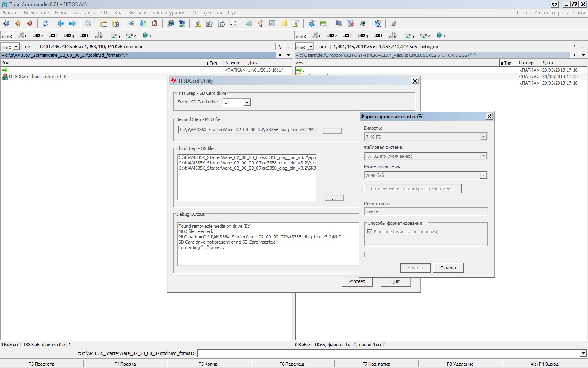Image resolution: width=588 pixels, height=368 pixels.
Task: Click the Proceed button in TI SDCard Utility
Action: [357, 281]
